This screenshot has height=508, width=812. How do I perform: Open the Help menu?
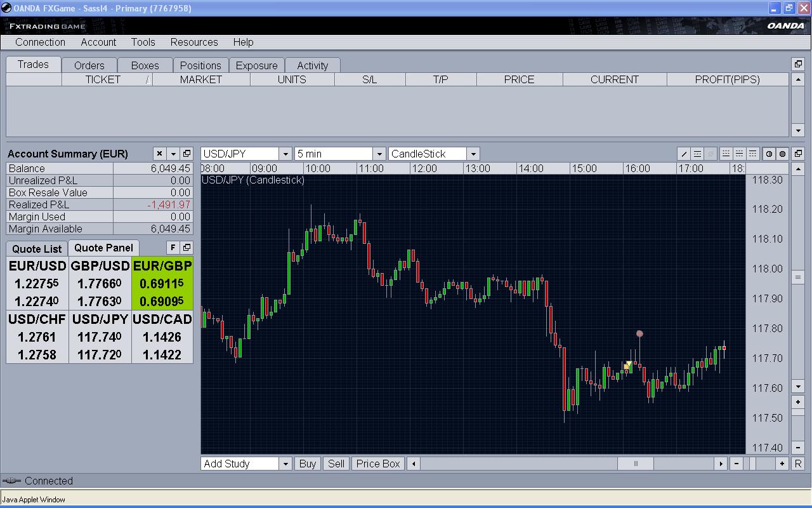[x=243, y=42]
